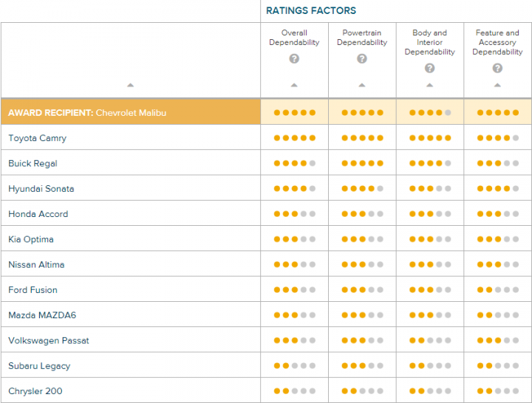Viewport: 532px width, 403px height.
Task: Open the Honda Accord link
Action: pyautogui.click(x=38, y=214)
